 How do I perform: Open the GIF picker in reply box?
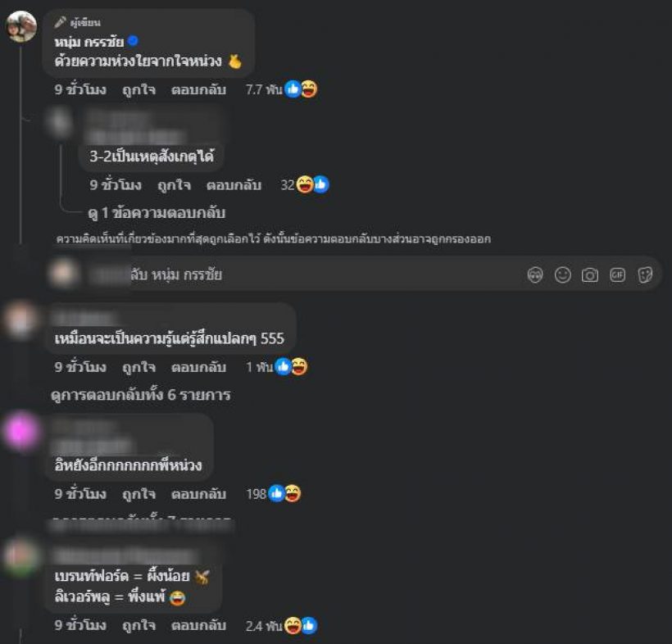coord(617,274)
